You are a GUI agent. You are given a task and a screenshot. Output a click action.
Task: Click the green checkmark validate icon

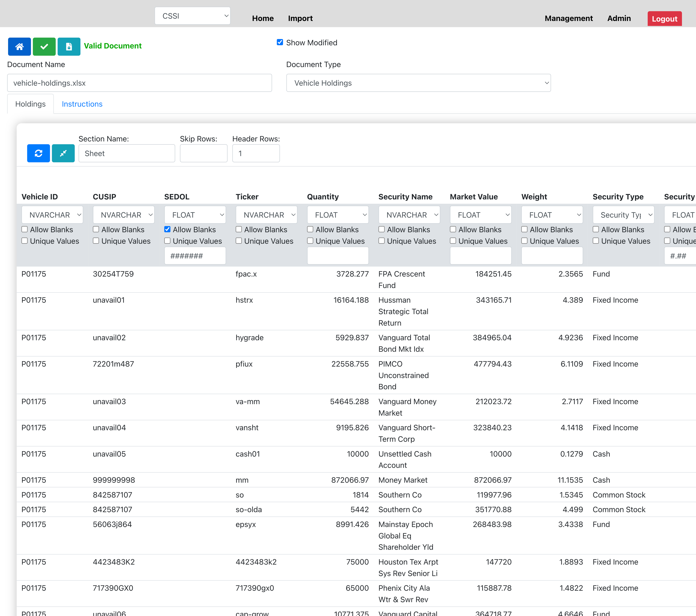click(44, 46)
